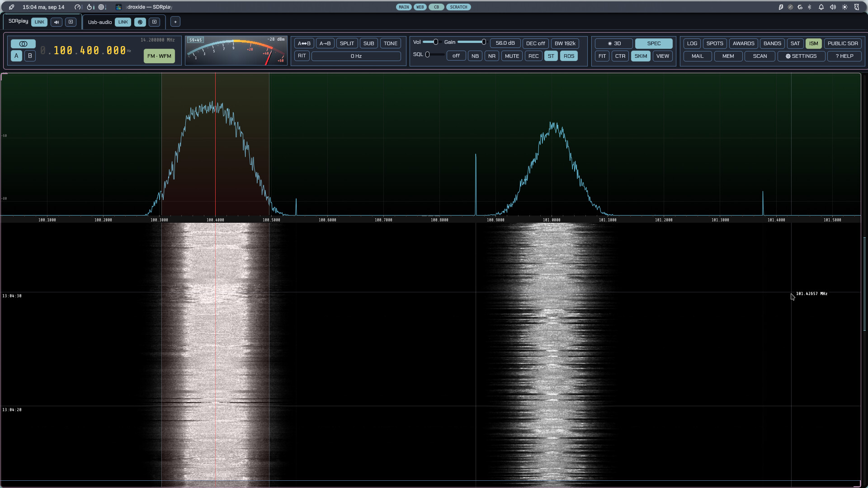This screenshot has width=868, height=488.
Task: Click the volume speaker icon in top bar
Action: (833, 7)
